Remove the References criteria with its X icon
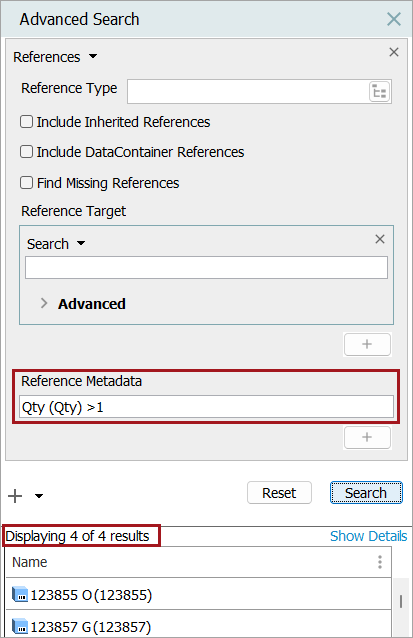Viewport: 413px width, 638px height. 393,52
